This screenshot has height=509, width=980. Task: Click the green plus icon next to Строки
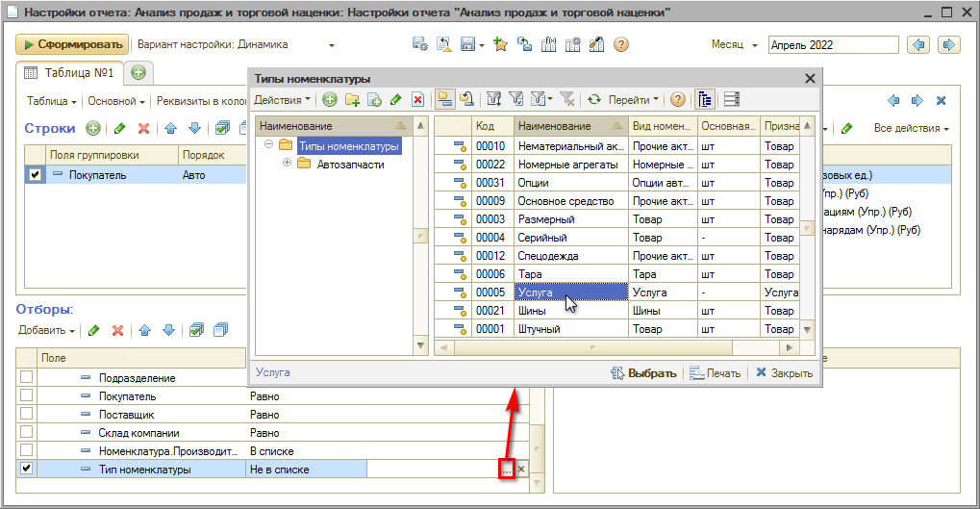[93, 128]
